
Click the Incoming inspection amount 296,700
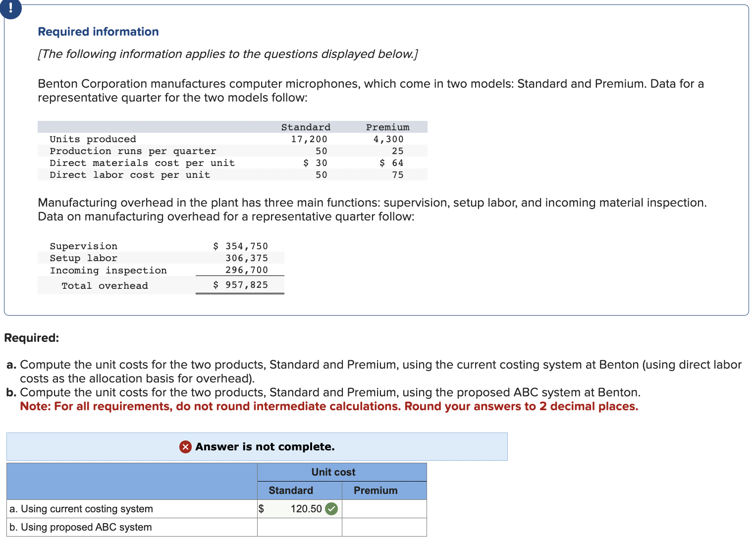(247, 270)
